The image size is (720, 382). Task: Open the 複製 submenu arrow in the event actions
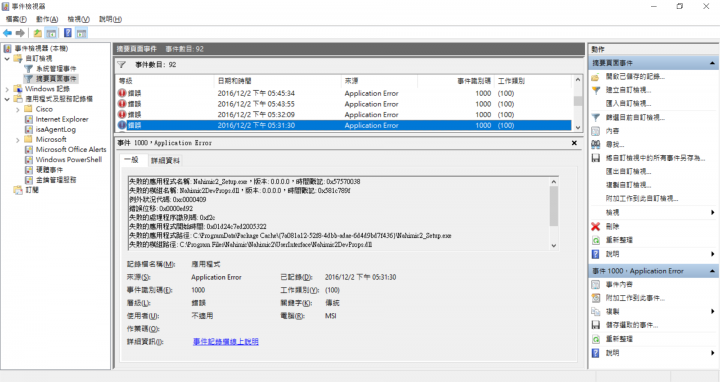713,312
